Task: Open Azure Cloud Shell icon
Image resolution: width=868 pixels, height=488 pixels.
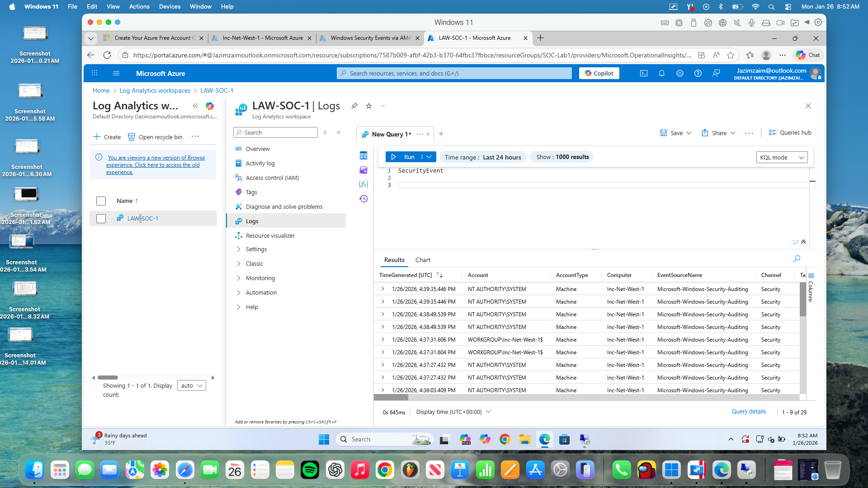Action: 643,73
